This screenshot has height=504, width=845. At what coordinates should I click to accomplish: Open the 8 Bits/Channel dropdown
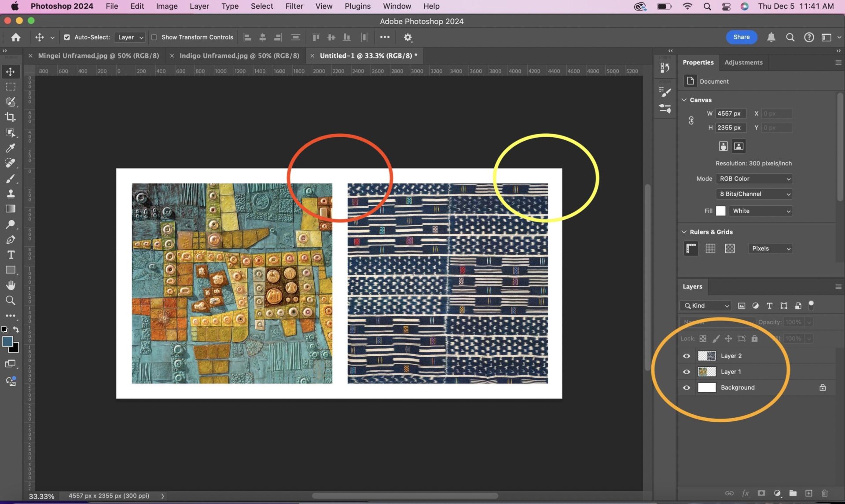tap(754, 194)
